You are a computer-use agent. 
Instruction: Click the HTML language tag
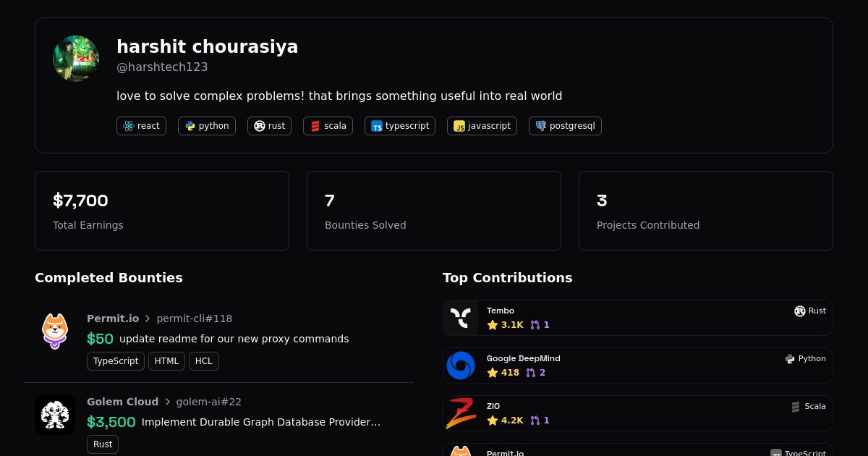(166, 361)
